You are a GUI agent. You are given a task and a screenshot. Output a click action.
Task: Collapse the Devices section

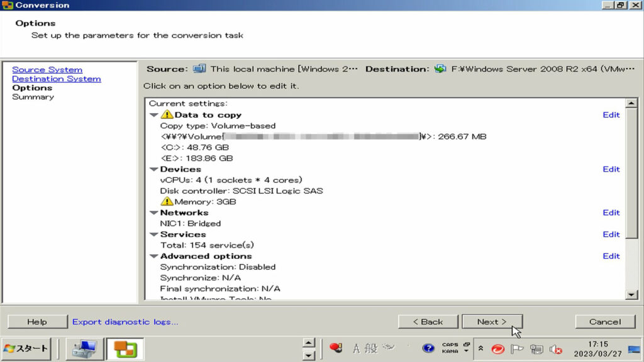coord(153,170)
